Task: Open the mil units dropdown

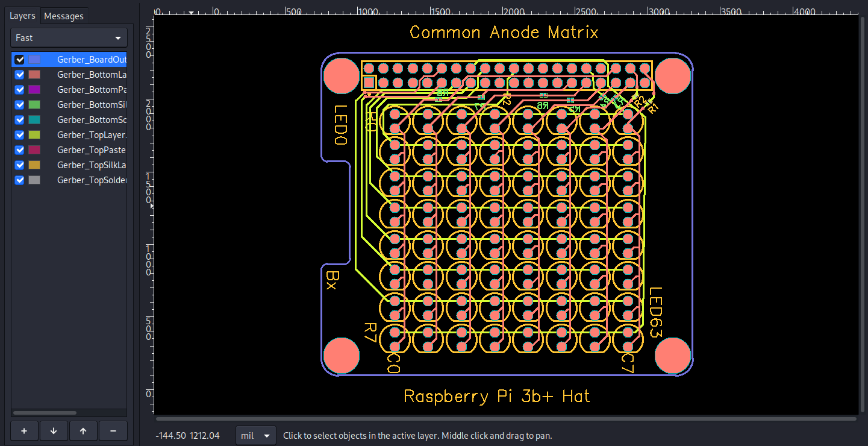Action: tap(256, 435)
